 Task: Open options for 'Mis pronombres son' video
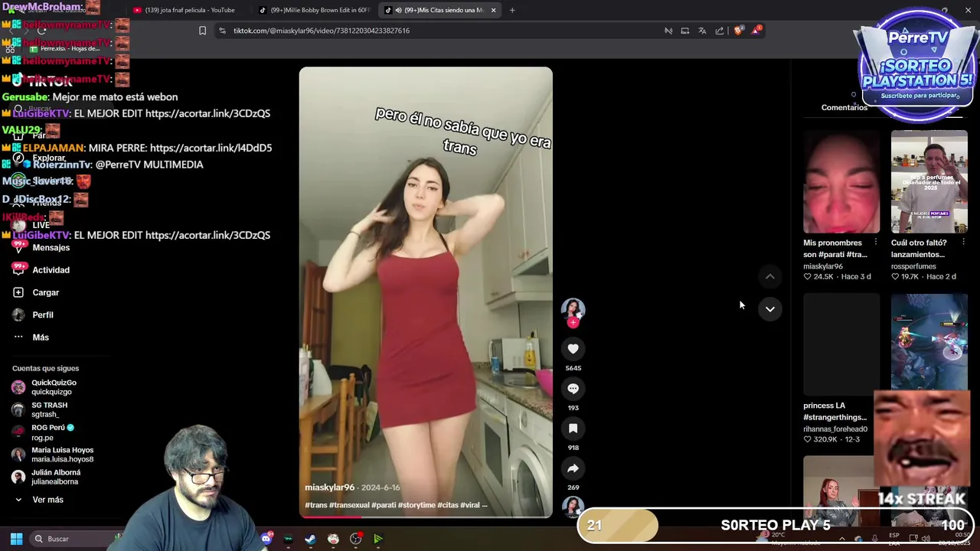click(875, 243)
